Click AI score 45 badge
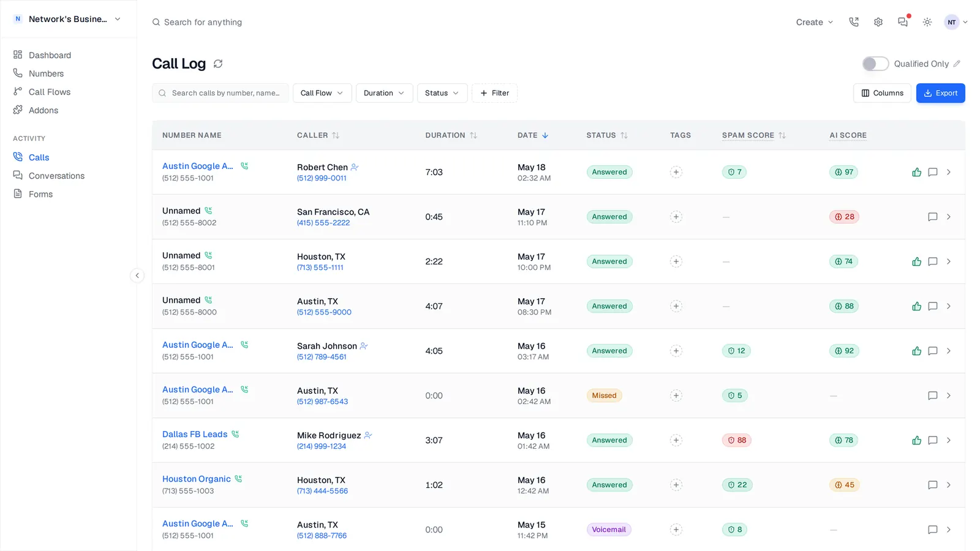This screenshot has width=980, height=551. (x=844, y=485)
